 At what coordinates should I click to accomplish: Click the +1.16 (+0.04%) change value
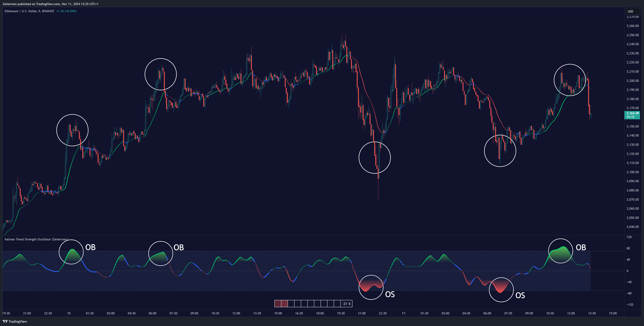pos(66,11)
